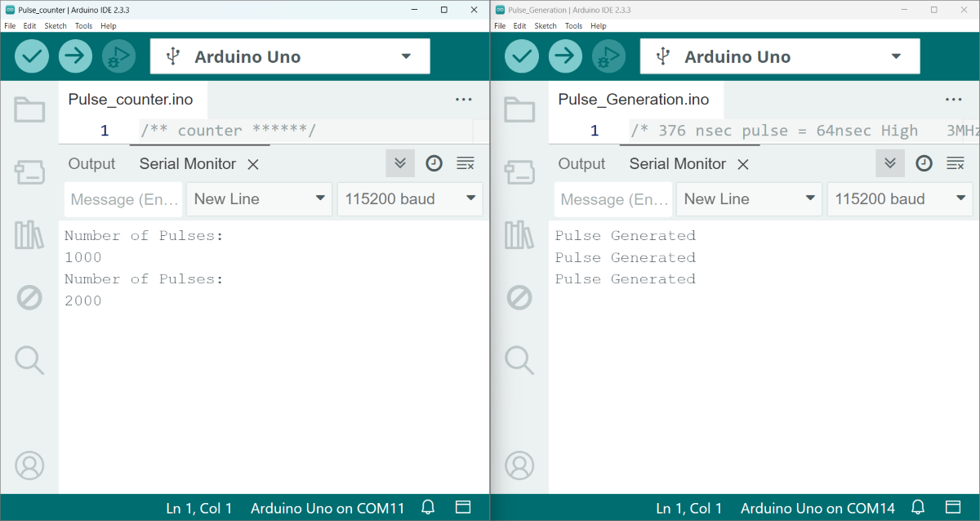Open New Line dropdown in Pulse_counter window

point(260,199)
